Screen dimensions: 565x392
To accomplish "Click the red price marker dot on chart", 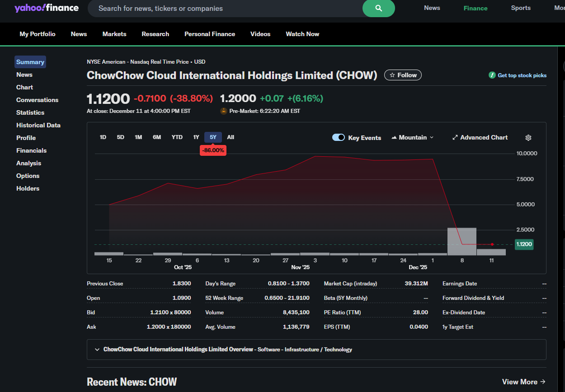I will pyautogui.click(x=492, y=244).
